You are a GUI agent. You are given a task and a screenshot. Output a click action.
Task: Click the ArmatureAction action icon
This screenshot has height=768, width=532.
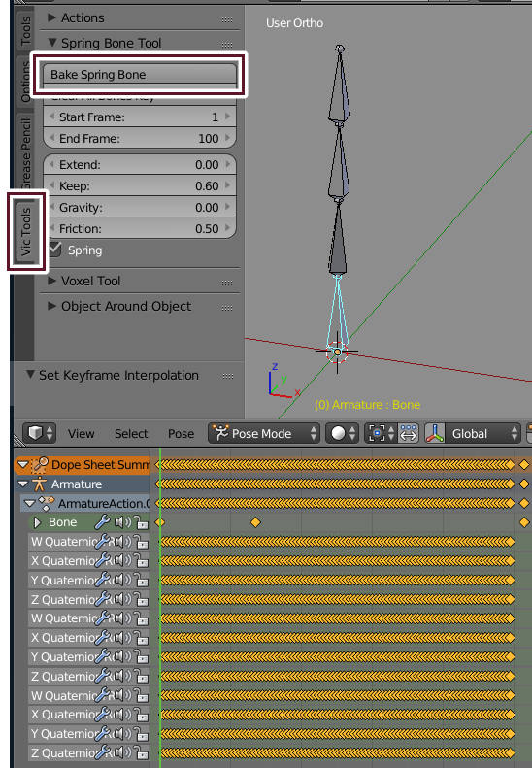46,503
